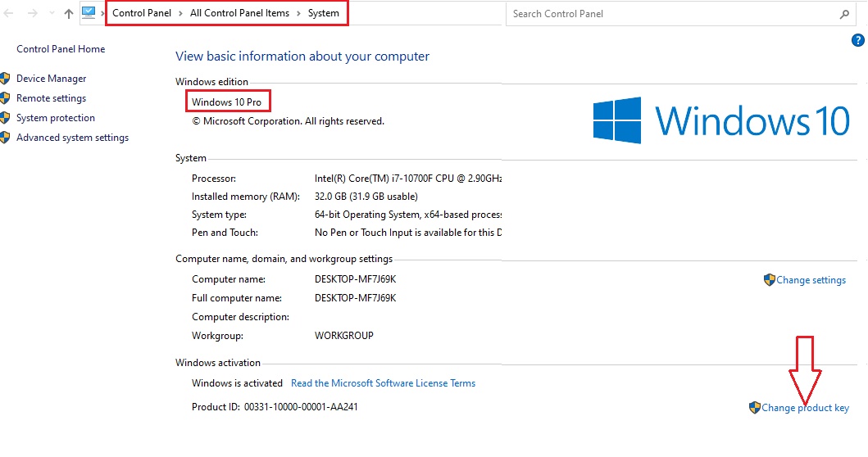The height and width of the screenshot is (457, 868).
Task: Read the Microsoft Software License Terms
Action: [x=383, y=382]
